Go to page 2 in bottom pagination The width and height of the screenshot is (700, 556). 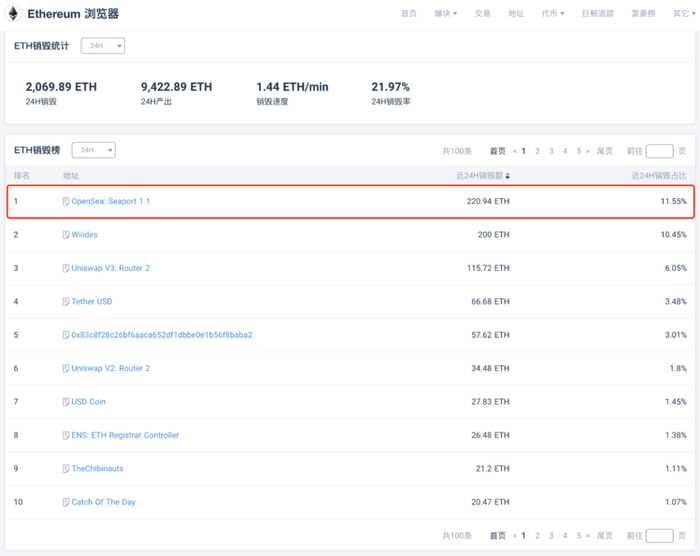coord(538,536)
